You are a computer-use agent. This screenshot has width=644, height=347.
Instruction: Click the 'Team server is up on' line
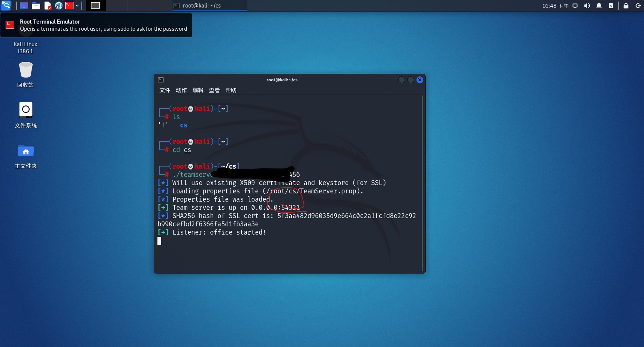pyautogui.click(x=229, y=208)
